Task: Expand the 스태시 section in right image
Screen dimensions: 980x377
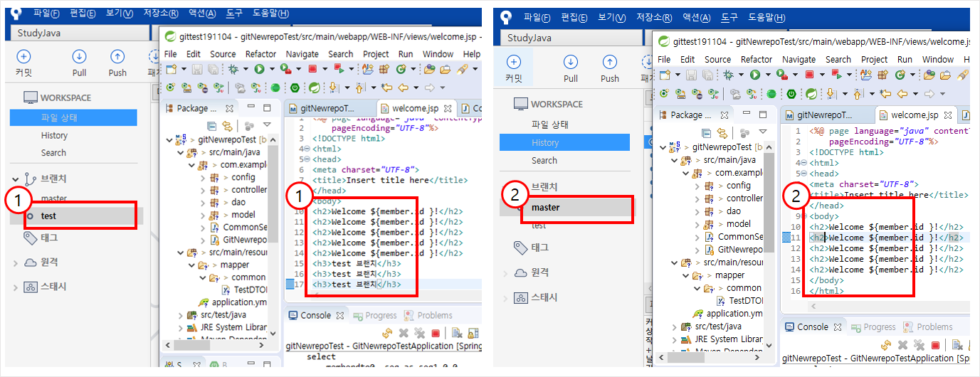Action: [x=505, y=297]
